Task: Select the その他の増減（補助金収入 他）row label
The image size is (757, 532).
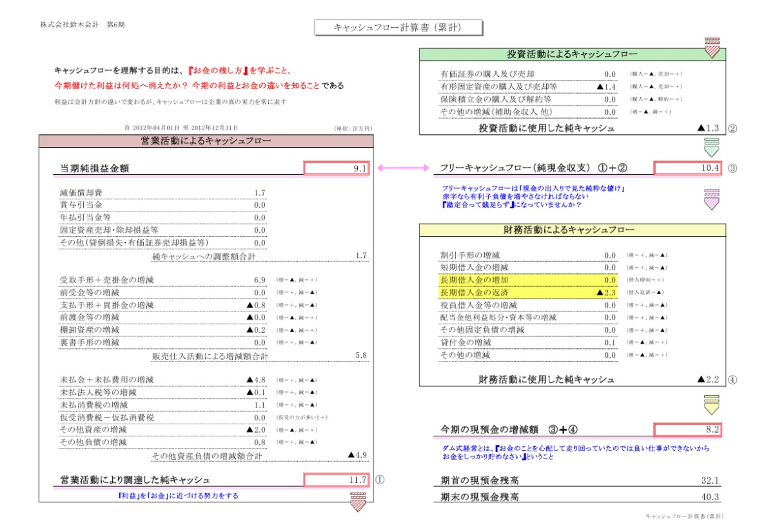Action: coord(496,112)
